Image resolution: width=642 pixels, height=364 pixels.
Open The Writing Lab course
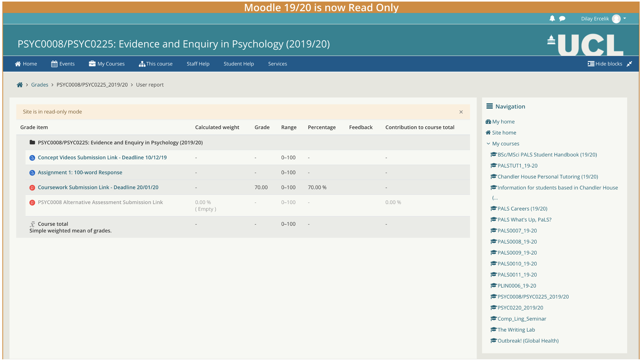coord(516,330)
